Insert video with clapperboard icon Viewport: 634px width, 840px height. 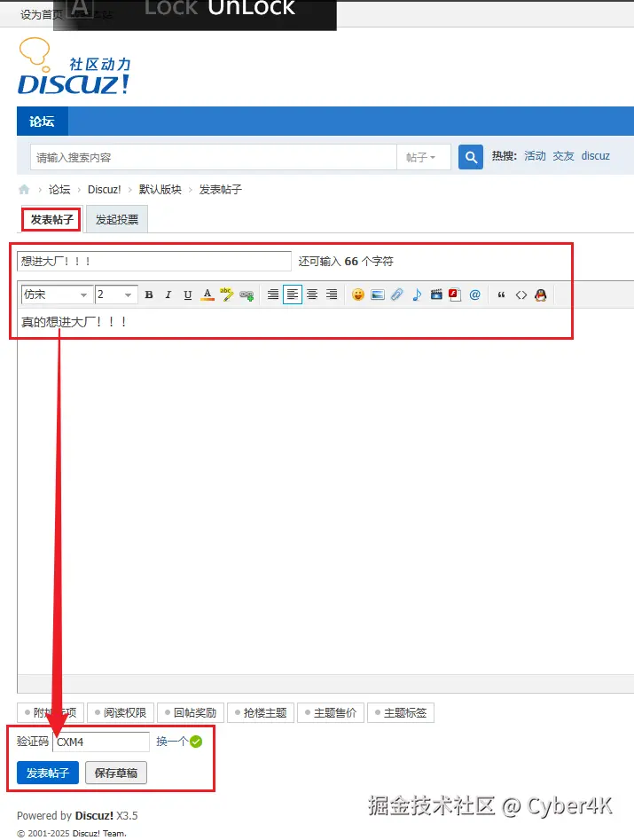tap(436, 294)
